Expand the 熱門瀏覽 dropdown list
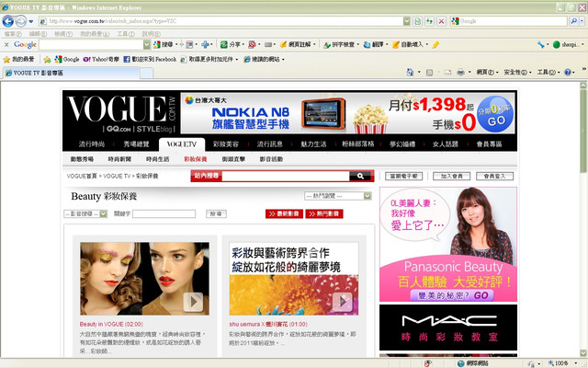The image size is (588, 368). pyautogui.click(x=367, y=196)
